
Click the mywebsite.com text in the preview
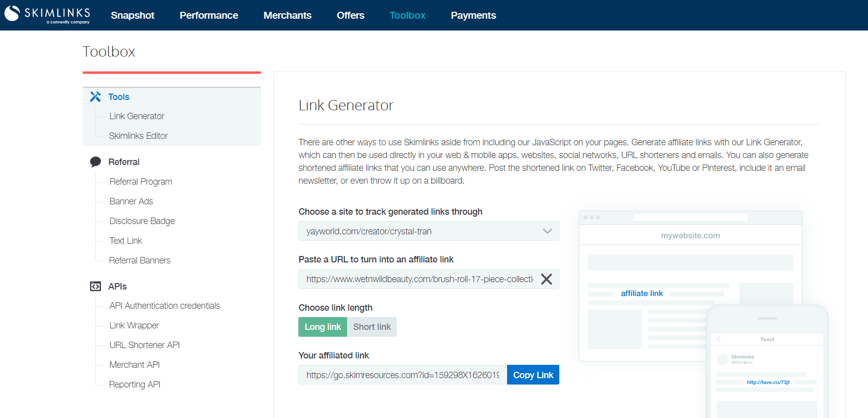690,236
